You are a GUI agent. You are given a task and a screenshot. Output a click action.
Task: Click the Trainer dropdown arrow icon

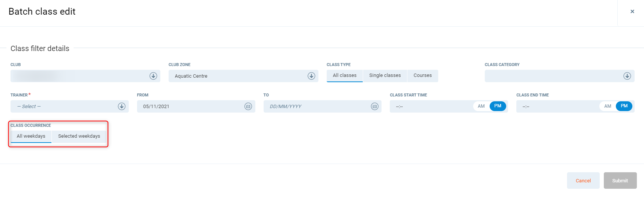coord(122,106)
